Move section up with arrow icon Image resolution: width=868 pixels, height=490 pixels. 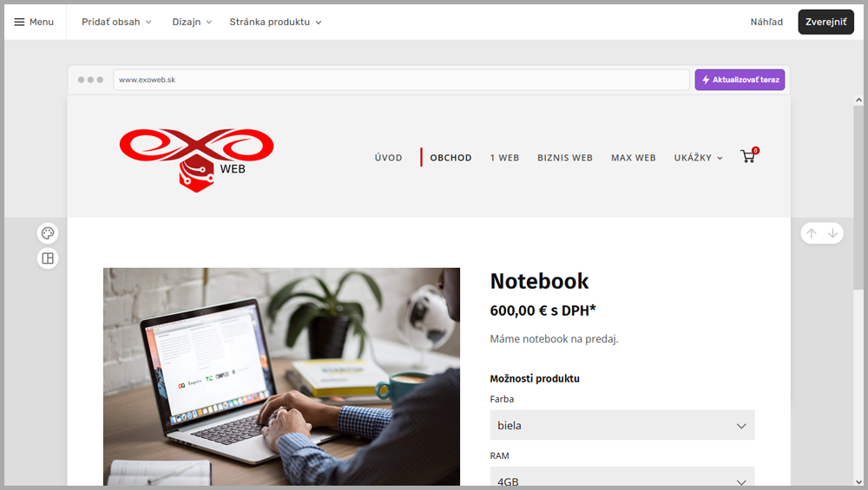(x=811, y=233)
